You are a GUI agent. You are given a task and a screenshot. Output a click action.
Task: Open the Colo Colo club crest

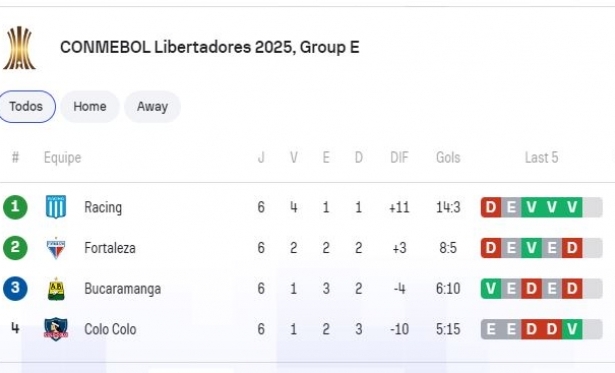tap(56, 329)
